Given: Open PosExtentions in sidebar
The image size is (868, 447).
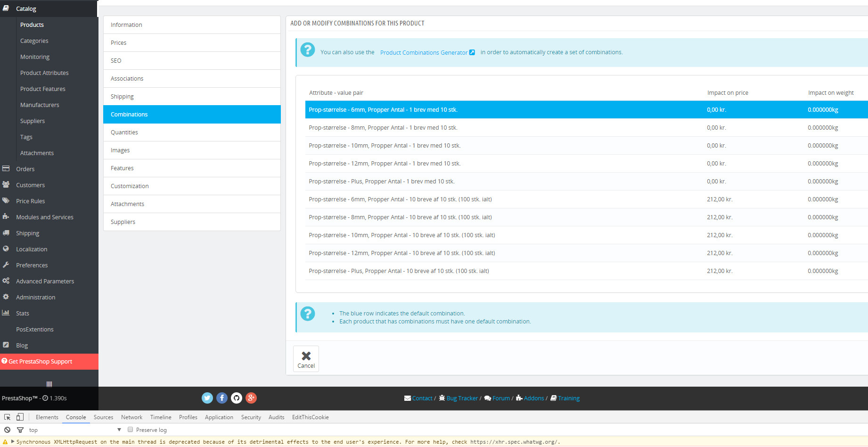Looking at the screenshot, I should [35, 330].
